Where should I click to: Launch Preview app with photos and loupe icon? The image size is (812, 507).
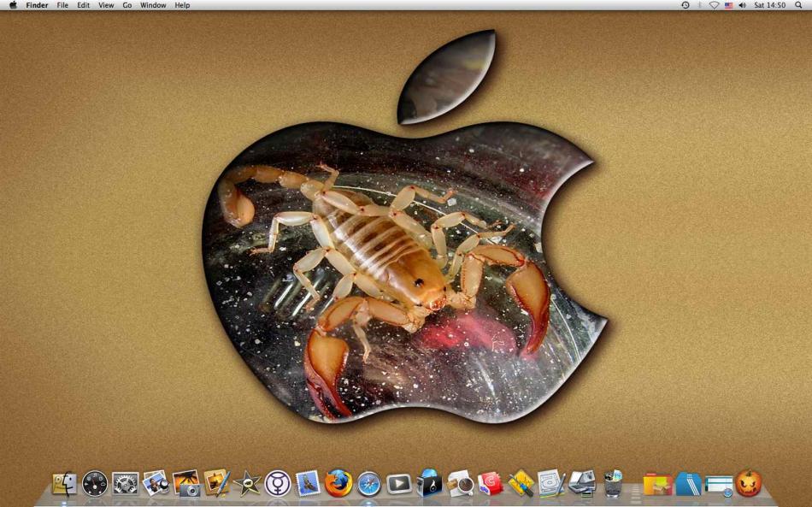[x=156, y=483]
